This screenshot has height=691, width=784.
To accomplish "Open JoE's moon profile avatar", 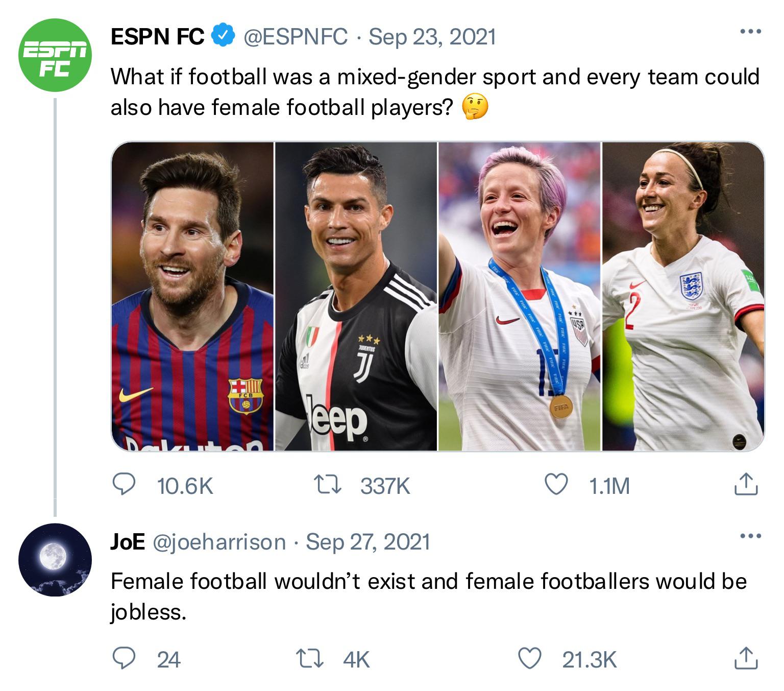I will click(x=55, y=560).
